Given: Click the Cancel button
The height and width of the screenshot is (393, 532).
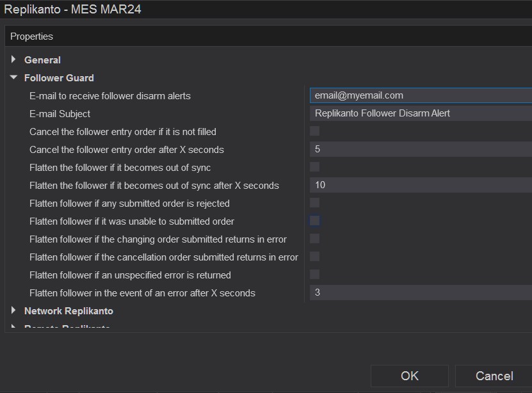Looking at the screenshot, I should click(493, 376).
